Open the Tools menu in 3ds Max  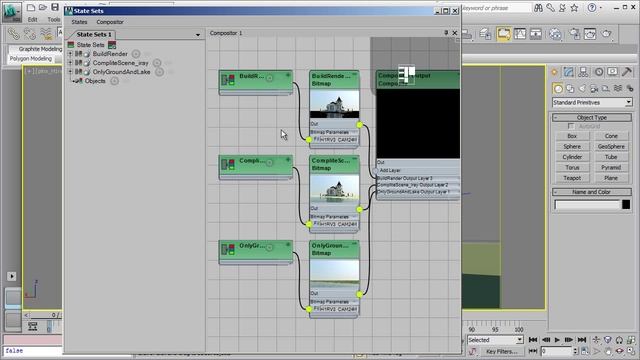pos(53,19)
